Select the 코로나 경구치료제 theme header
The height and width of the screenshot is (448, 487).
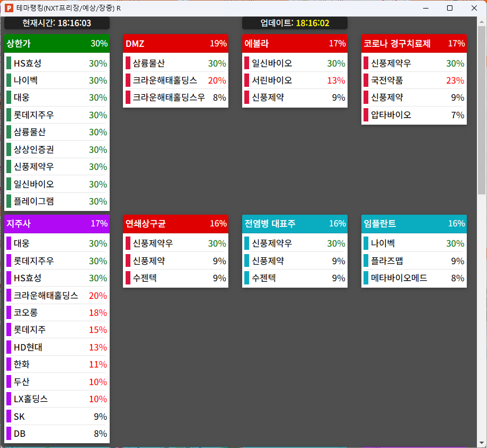[x=414, y=44]
